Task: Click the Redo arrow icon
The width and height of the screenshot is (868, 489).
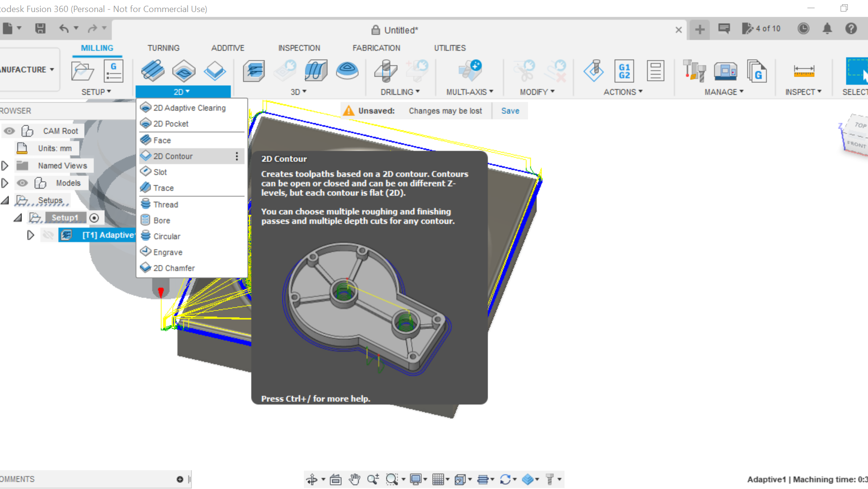Action: point(92,28)
